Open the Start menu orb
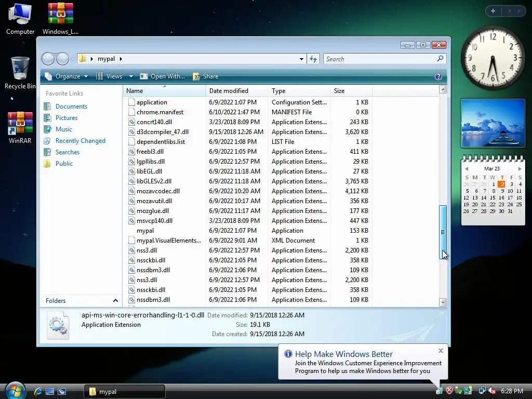 15,390
